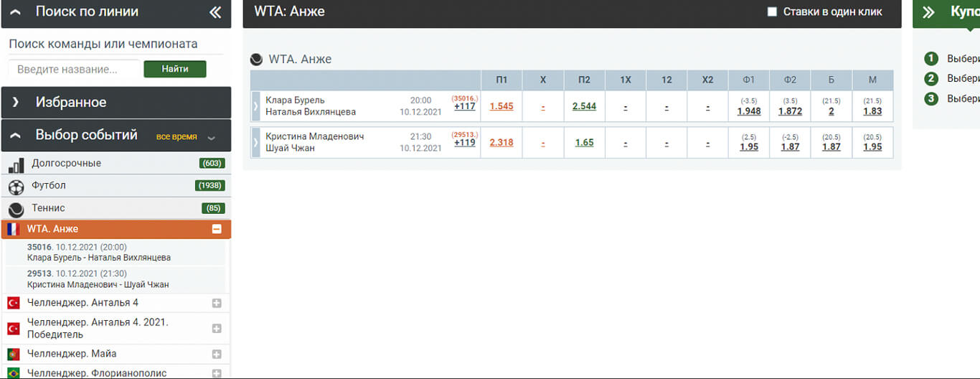Screen dimensions: 980x379
Task: Open the все время period dropdown
Action: click(x=185, y=136)
